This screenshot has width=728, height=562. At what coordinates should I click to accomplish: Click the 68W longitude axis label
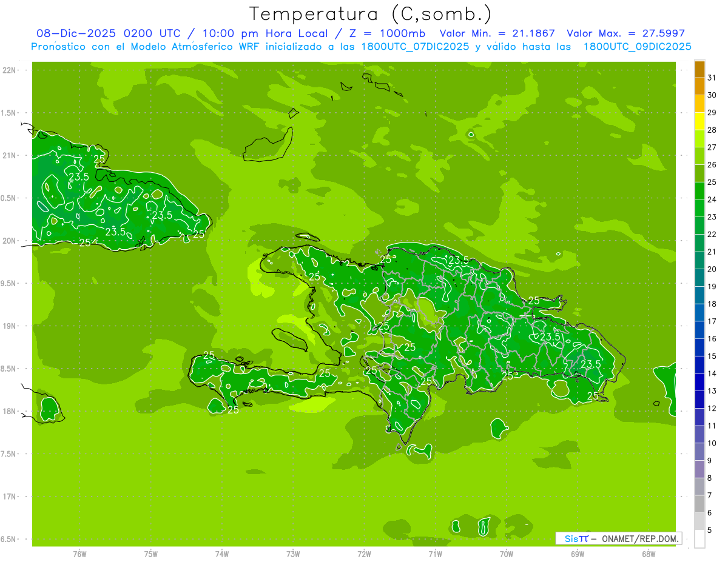(x=649, y=554)
